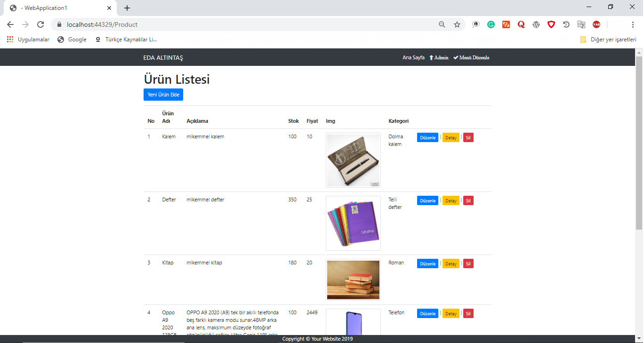Screen dimensions: 644x343
Task: Navigate to the Admin menu item
Action: click(439, 57)
